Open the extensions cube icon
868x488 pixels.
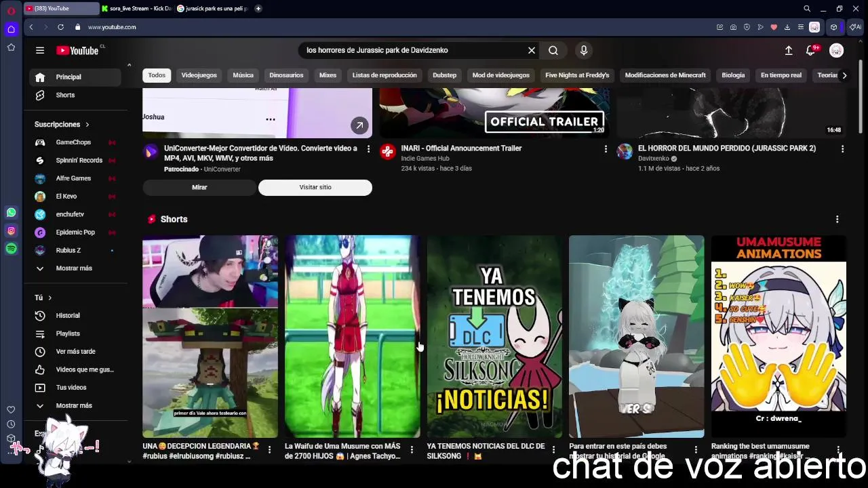(x=833, y=27)
